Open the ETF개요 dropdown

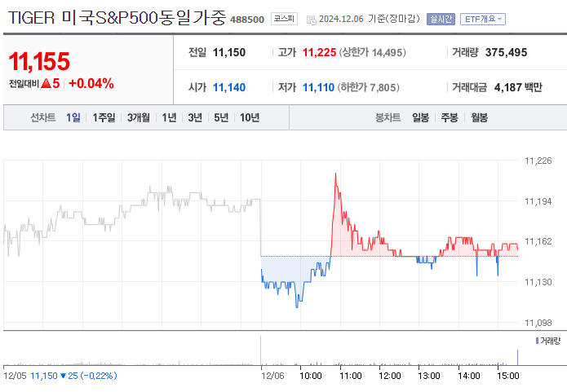483,19
